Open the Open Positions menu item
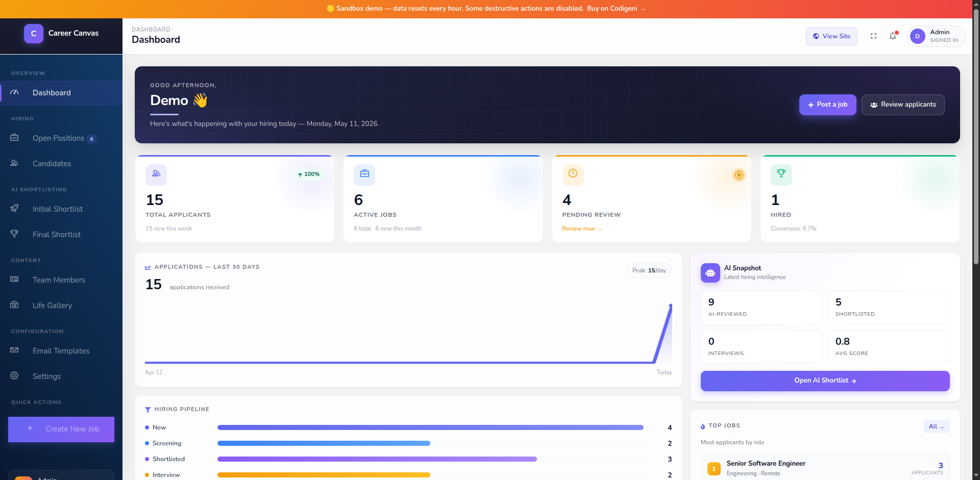980x480 pixels. coord(61,138)
